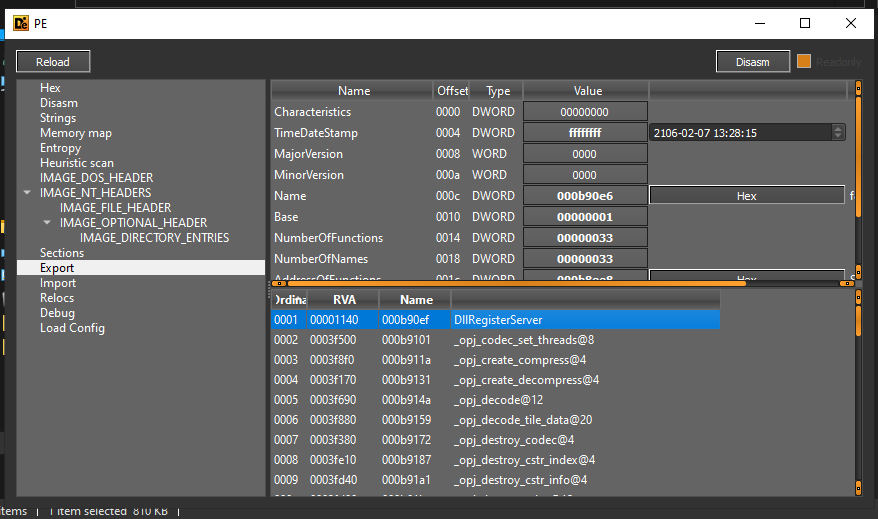Click the Ordinal column header
Screen dimensions: 878x519
click(x=289, y=300)
